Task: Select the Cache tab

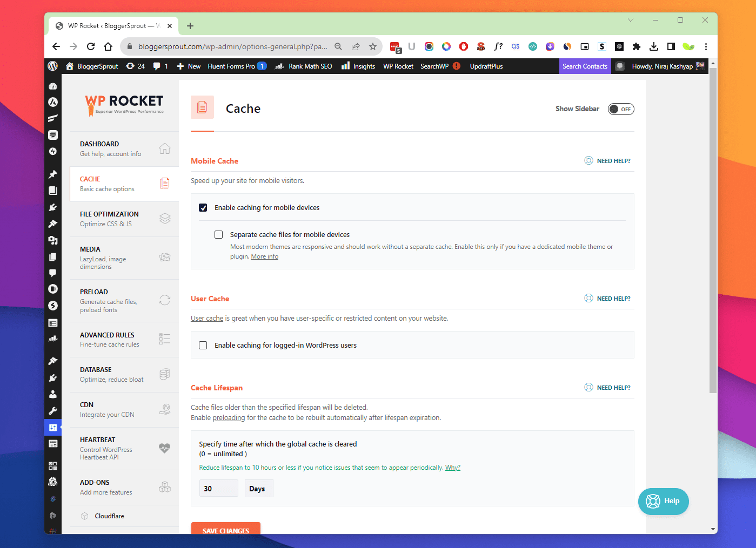Action: point(124,184)
